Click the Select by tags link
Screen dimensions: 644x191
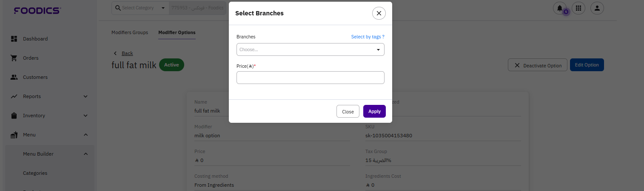coord(368,37)
